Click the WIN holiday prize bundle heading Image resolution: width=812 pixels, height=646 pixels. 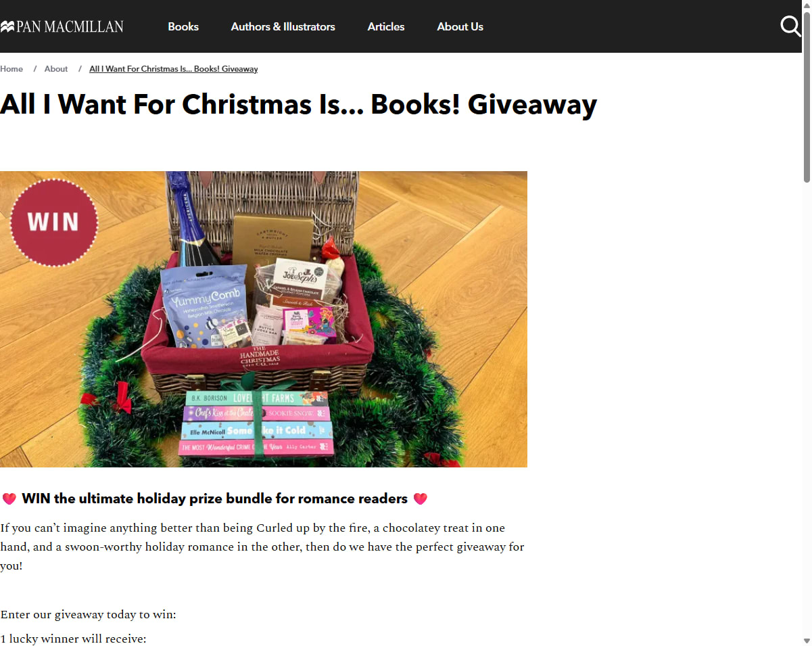click(214, 499)
